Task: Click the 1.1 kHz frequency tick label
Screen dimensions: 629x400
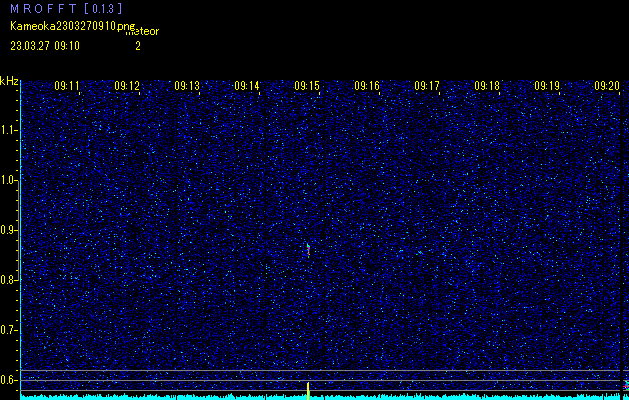Action: point(9,130)
